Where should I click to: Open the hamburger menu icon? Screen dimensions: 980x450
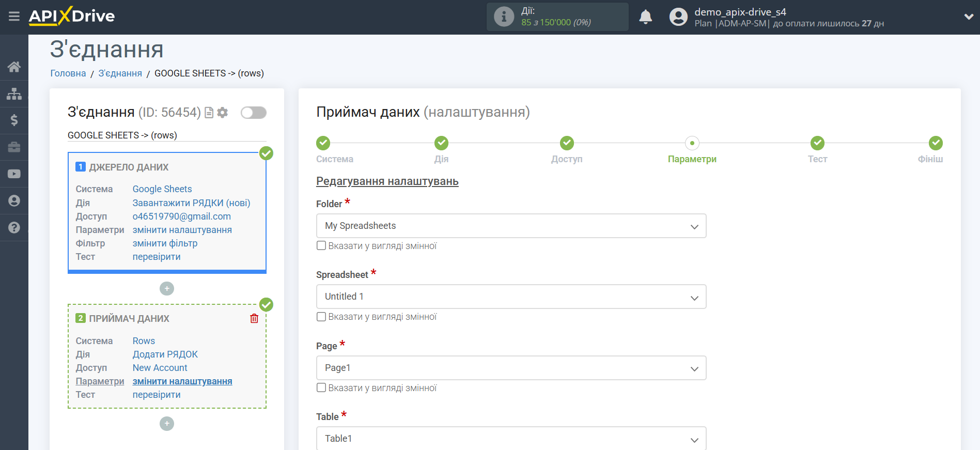[x=14, y=17]
